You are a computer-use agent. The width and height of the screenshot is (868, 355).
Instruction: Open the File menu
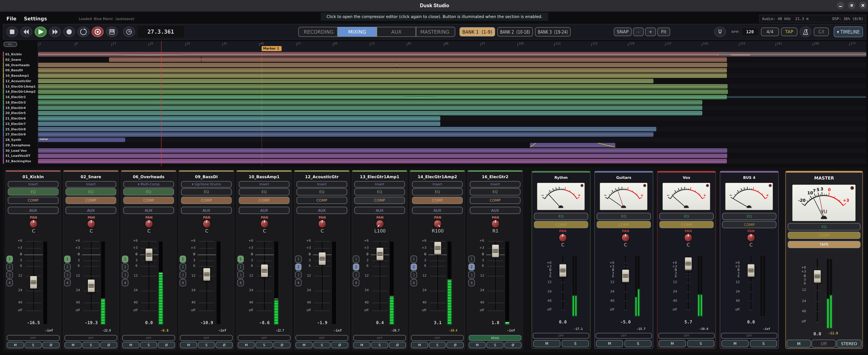[11, 19]
